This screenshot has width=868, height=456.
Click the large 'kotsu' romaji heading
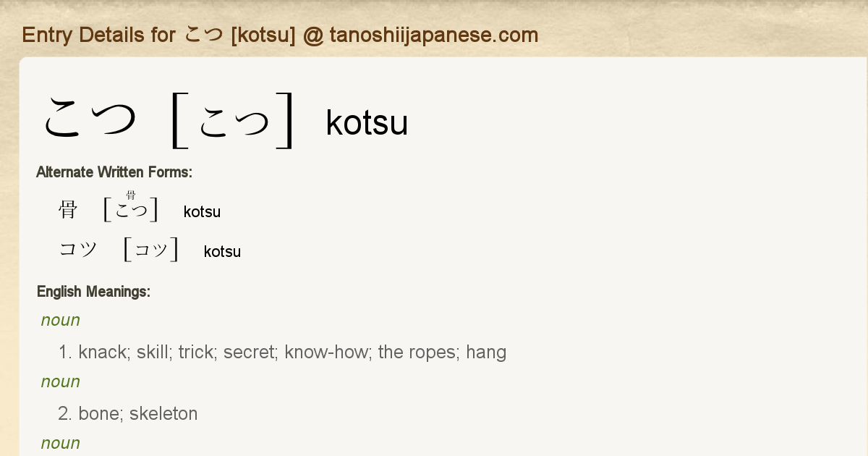[367, 123]
